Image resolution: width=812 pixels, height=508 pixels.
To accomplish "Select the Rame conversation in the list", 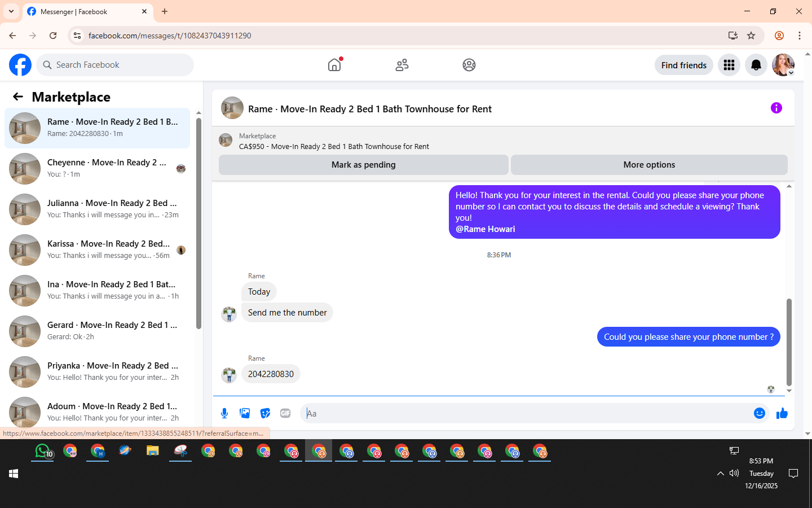I will click(x=97, y=128).
